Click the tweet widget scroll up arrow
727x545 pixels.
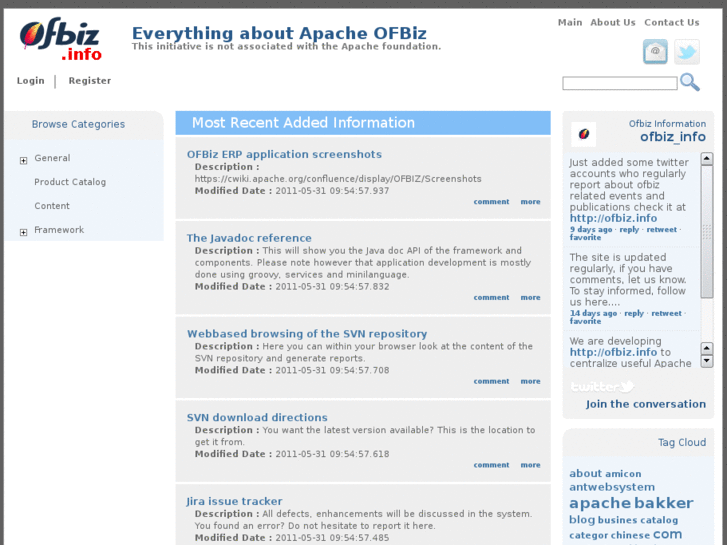(x=707, y=159)
